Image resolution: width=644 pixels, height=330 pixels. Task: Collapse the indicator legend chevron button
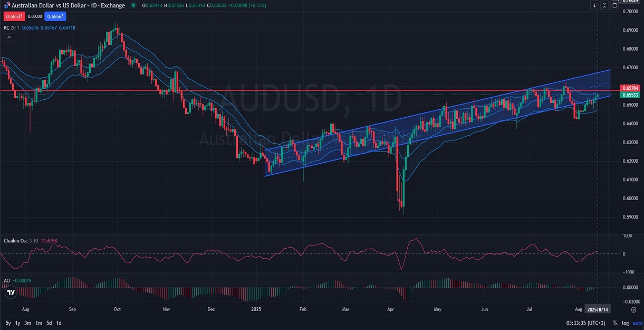pos(8,37)
